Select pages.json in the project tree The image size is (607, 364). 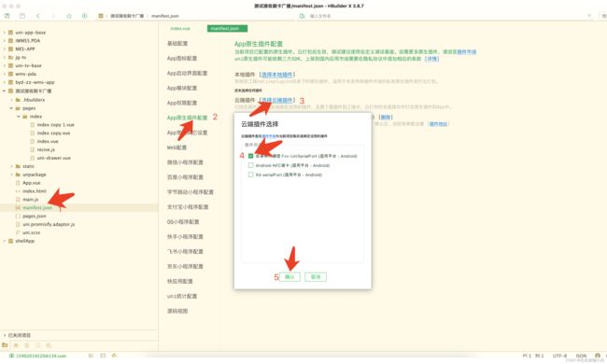click(35, 217)
